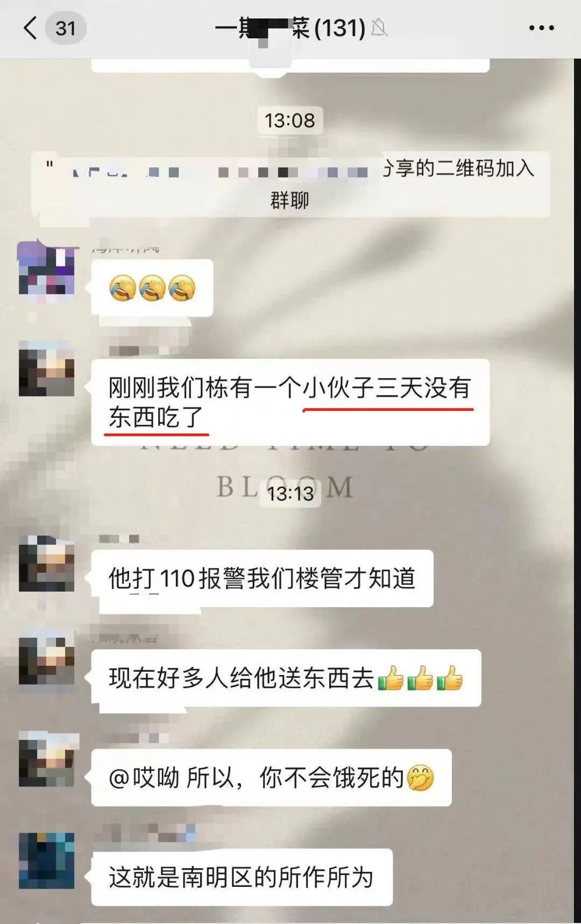This screenshot has height=924, width=581.
Task: Tap the system notice about joining via 二维码
Action: pyautogui.click(x=290, y=184)
